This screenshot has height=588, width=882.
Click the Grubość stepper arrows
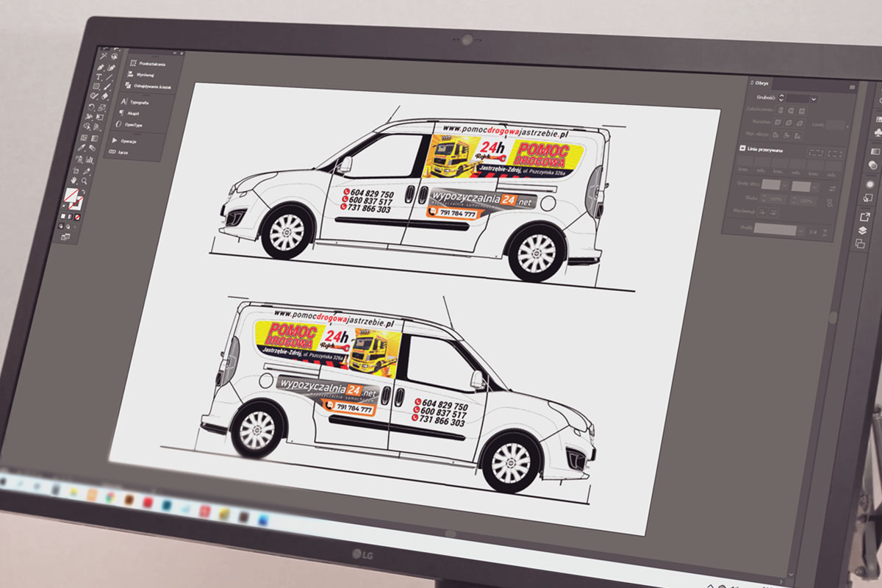point(781,97)
